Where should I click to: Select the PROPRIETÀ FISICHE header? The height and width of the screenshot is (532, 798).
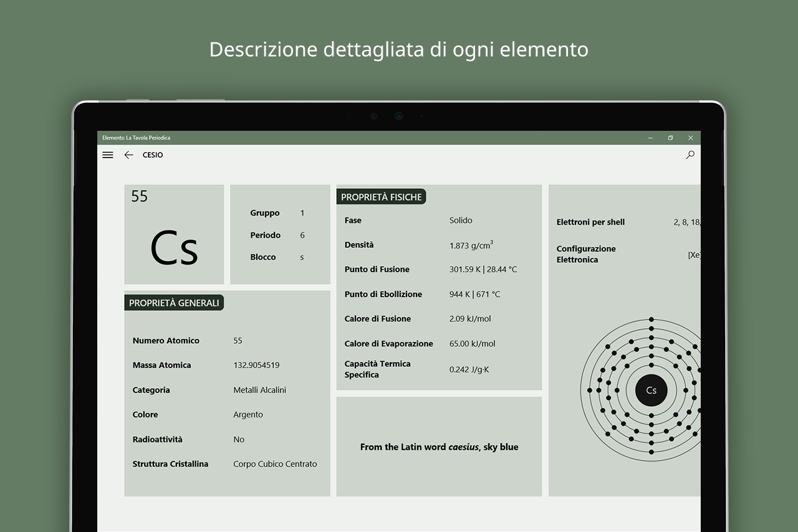(x=381, y=196)
